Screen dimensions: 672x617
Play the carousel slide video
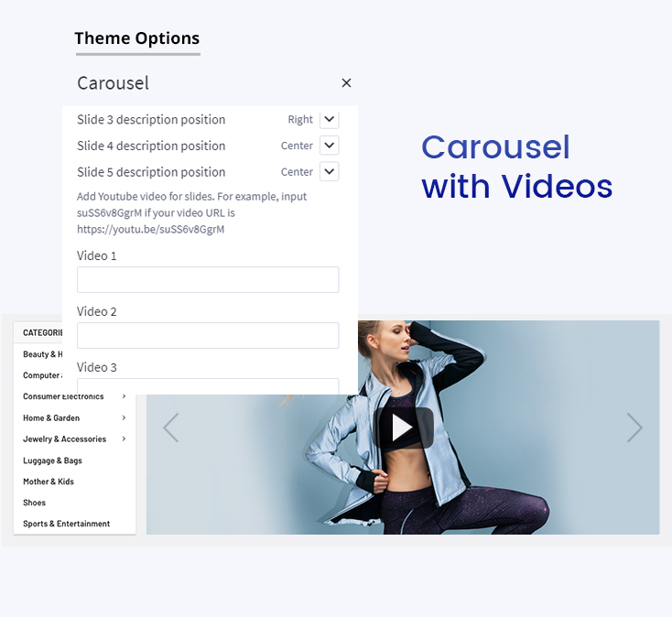tap(403, 428)
